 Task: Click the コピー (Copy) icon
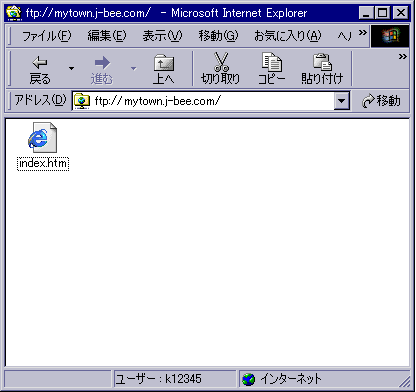(272, 62)
